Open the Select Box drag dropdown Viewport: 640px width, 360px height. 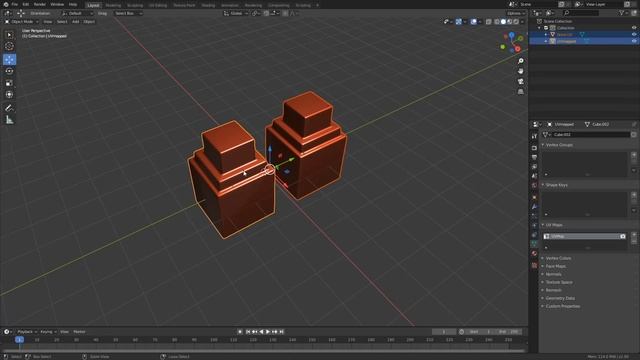(128, 13)
